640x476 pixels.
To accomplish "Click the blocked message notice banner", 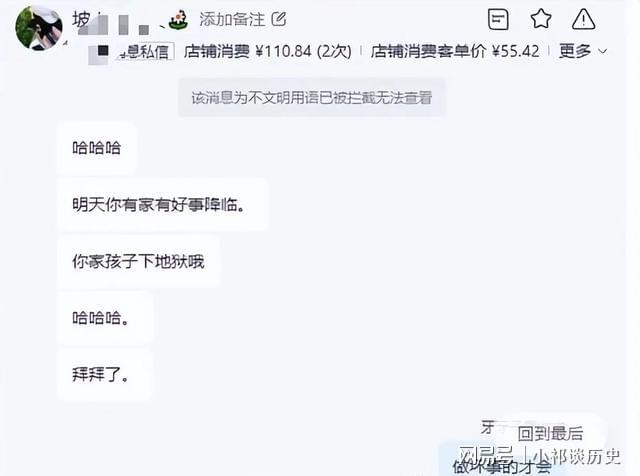I will tap(312, 98).
